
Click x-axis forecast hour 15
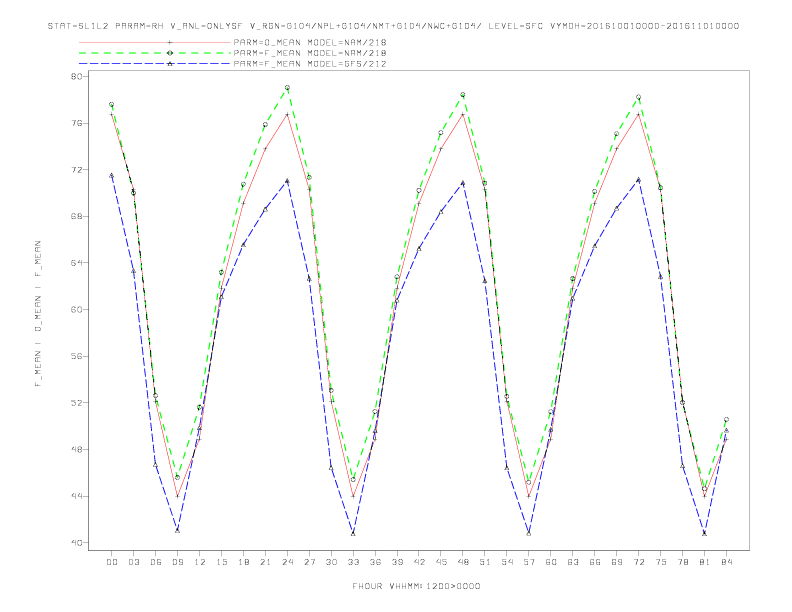pyautogui.click(x=221, y=562)
